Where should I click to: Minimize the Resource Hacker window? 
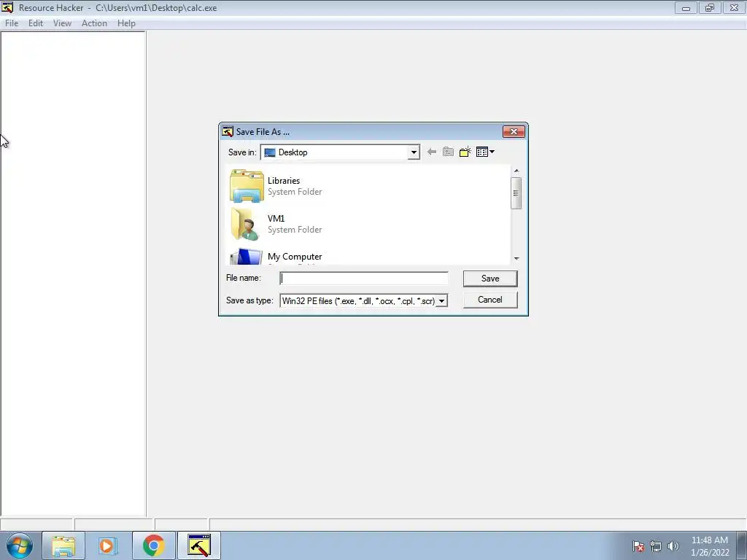[686, 7]
